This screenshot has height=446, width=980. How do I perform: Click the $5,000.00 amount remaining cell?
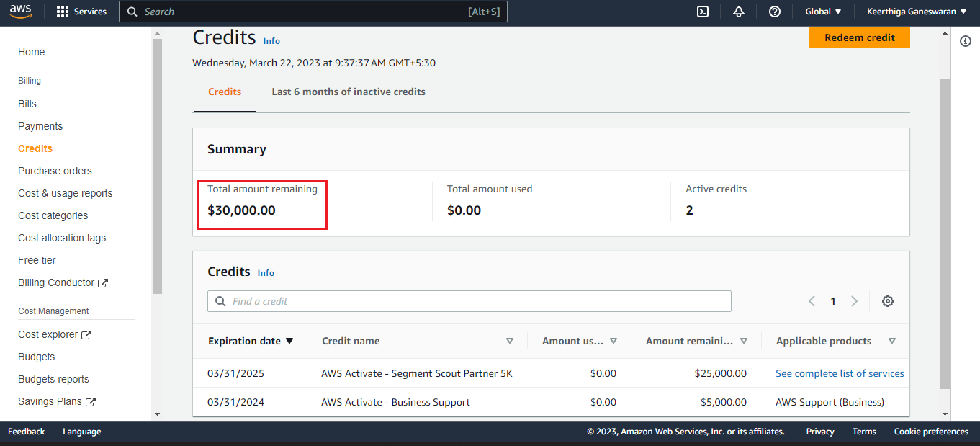[x=724, y=402]
